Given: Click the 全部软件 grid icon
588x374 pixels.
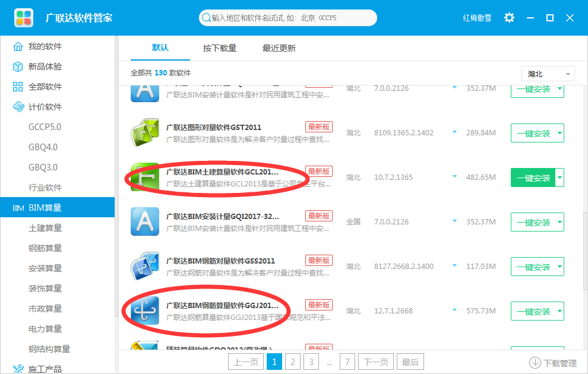Looking at the screenshot, I should tap(18, 87).
